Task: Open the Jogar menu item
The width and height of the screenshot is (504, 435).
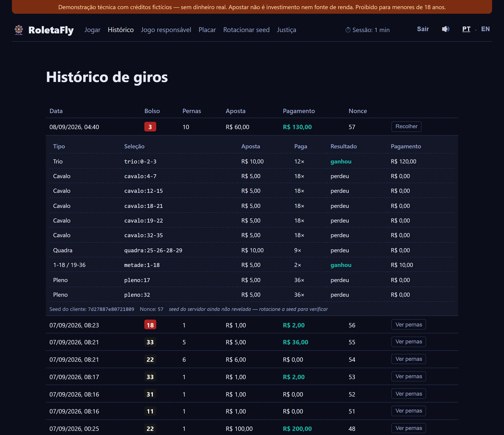Action: (x=92, y=30)
